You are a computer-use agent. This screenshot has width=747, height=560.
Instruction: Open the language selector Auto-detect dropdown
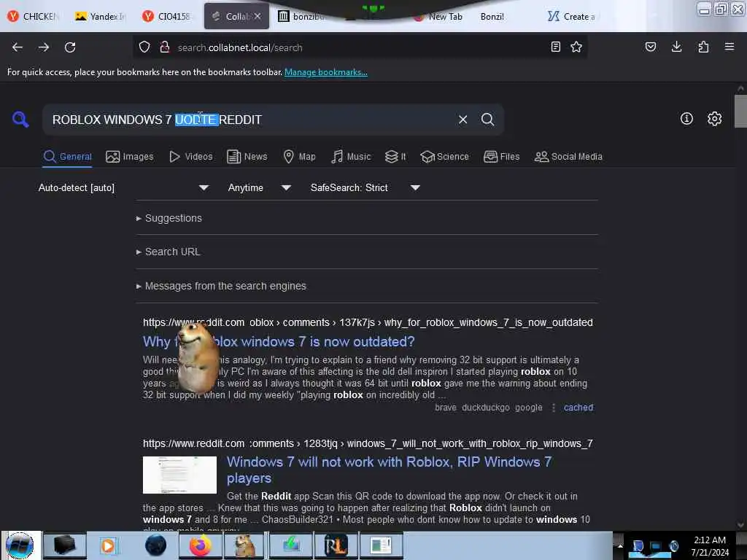point(123,187)
